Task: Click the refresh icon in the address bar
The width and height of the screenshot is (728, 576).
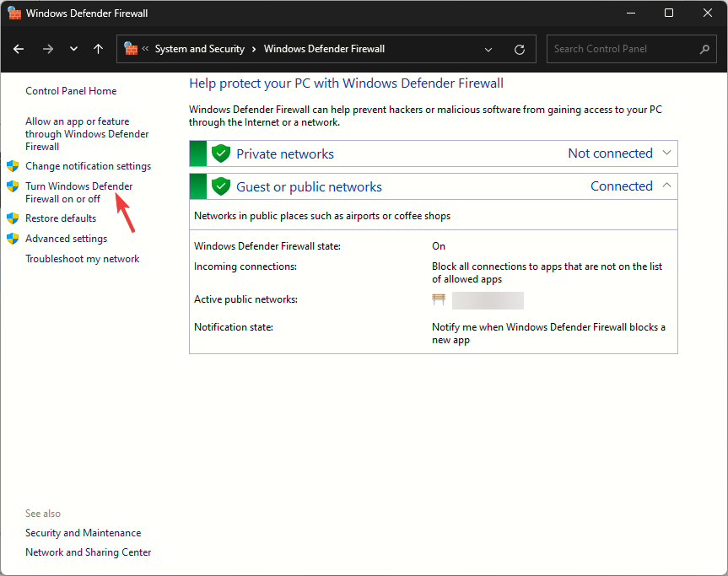Action: 519,49
